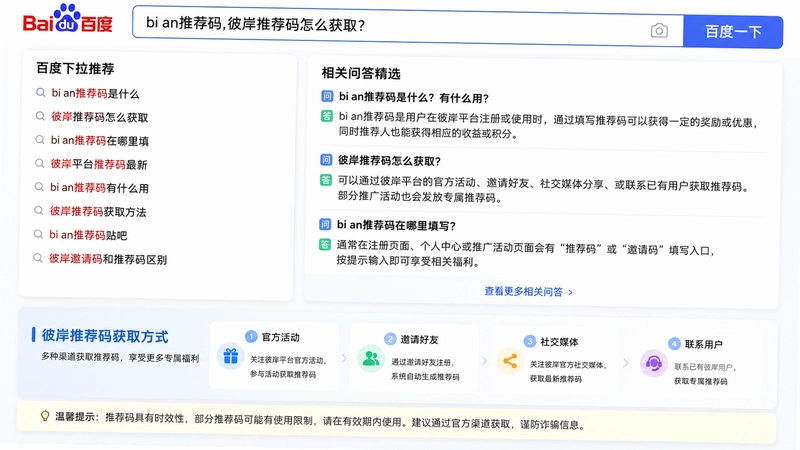This screenshot has width=800, height=450.
Task: Click the 百度一下 search button
Action: click(x=733, y=32)
